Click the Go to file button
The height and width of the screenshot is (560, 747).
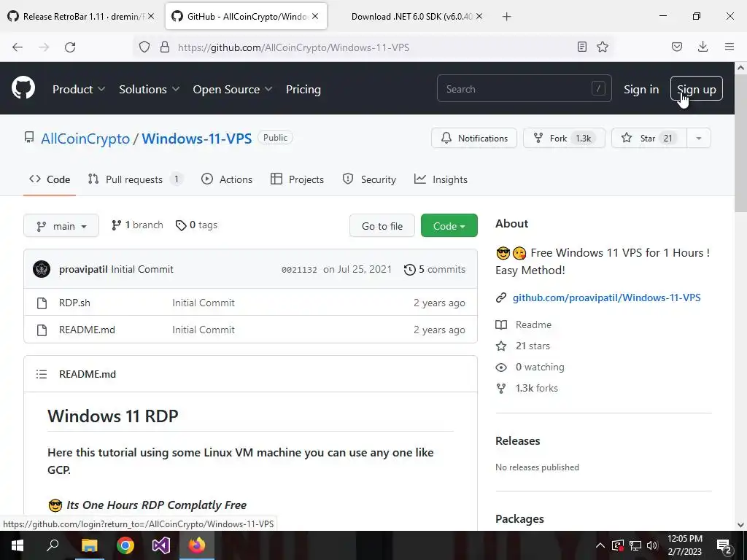point(382,226)
